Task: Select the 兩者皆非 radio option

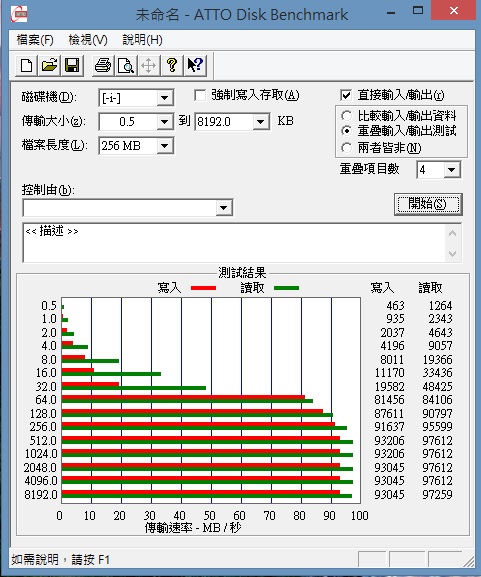Action: (x=346, y=148)
